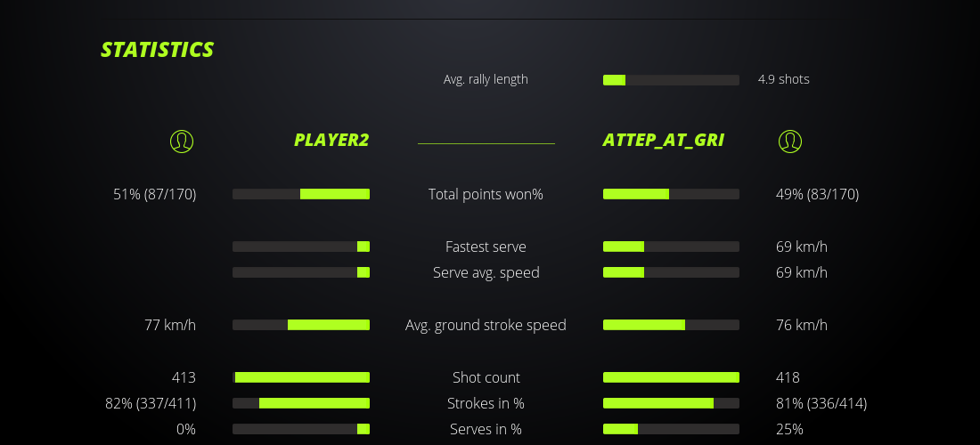Click the Fastest serve label
Screen dimensions: 980x445
pyautogui.click(x=486, y=247)
